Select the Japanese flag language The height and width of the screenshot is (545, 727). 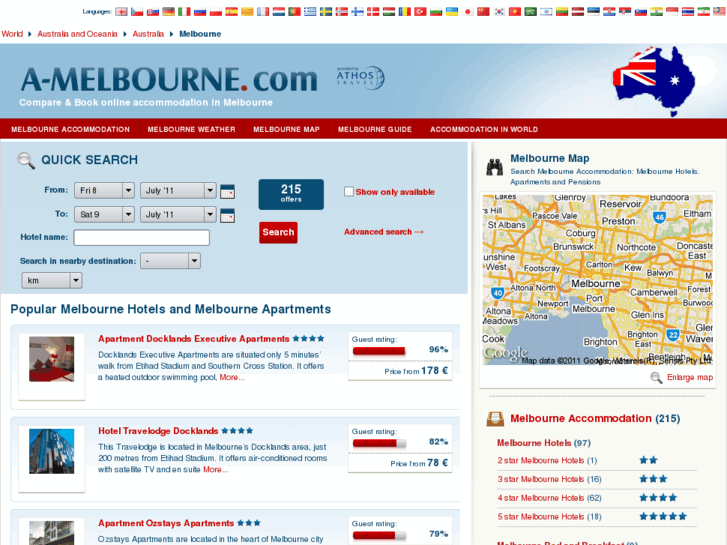468,12
